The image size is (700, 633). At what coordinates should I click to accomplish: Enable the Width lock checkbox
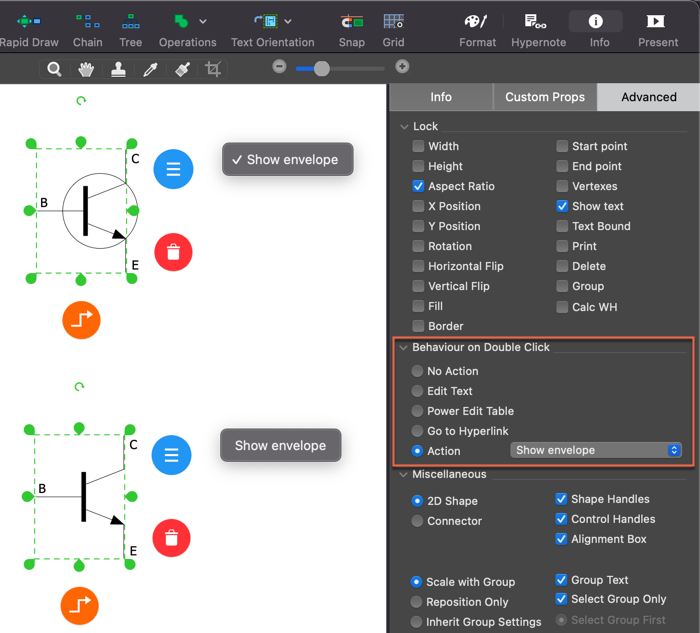pos(419,146)
